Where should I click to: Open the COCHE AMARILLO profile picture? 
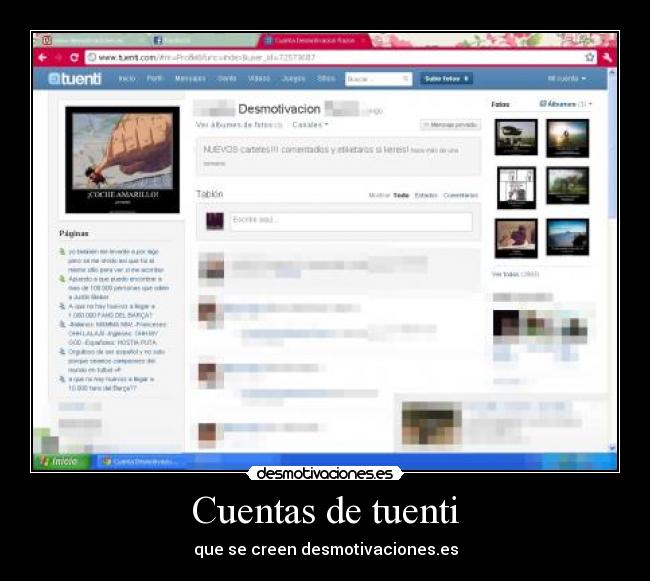click(x=122, y=160)
